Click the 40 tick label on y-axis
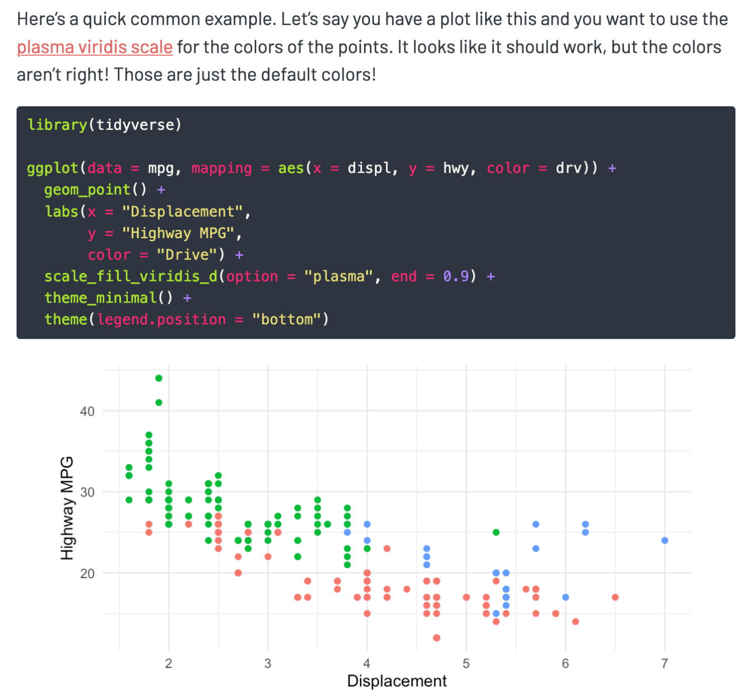Image resolution: width=751 pixels, height=700 pixels. [87, 411]
